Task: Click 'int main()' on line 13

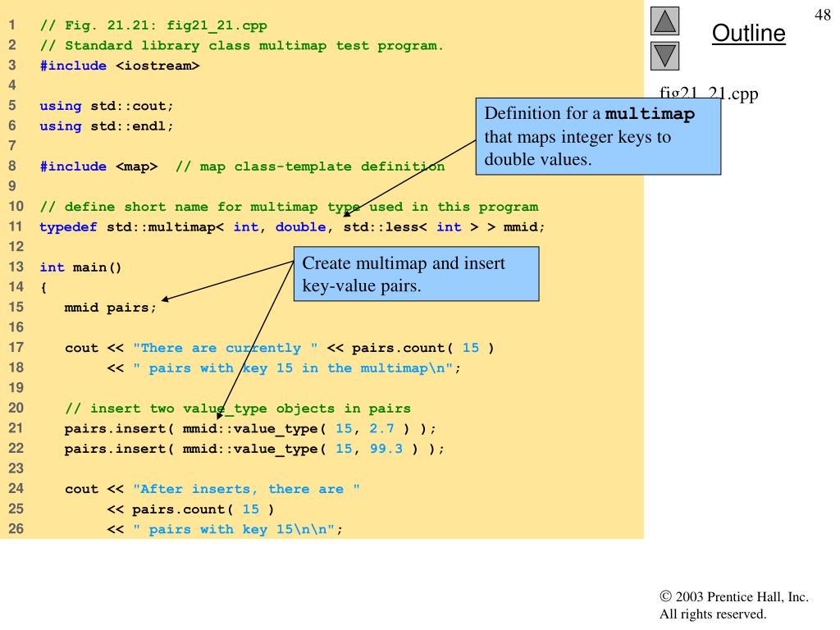Action: click(x=81, y=267)
